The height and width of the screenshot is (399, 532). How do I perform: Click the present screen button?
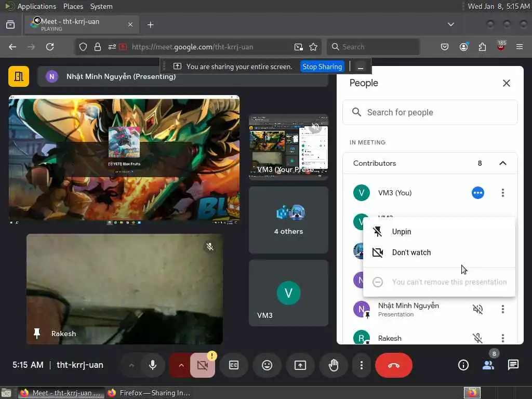pyautogui.click(x=300, y=365)
